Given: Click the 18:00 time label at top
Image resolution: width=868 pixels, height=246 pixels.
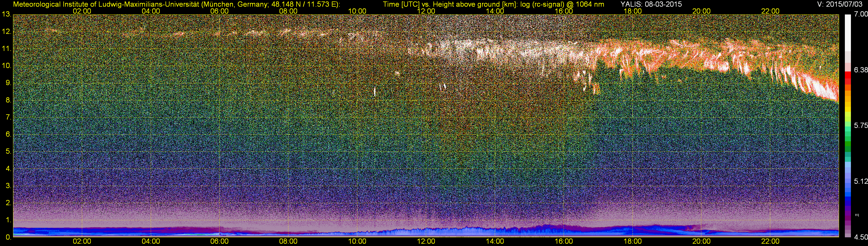Looking at the screenshot, I should (x=633, y=11).
